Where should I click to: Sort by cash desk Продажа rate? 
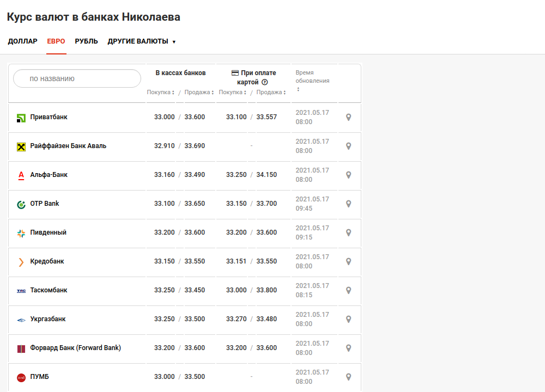199,93
